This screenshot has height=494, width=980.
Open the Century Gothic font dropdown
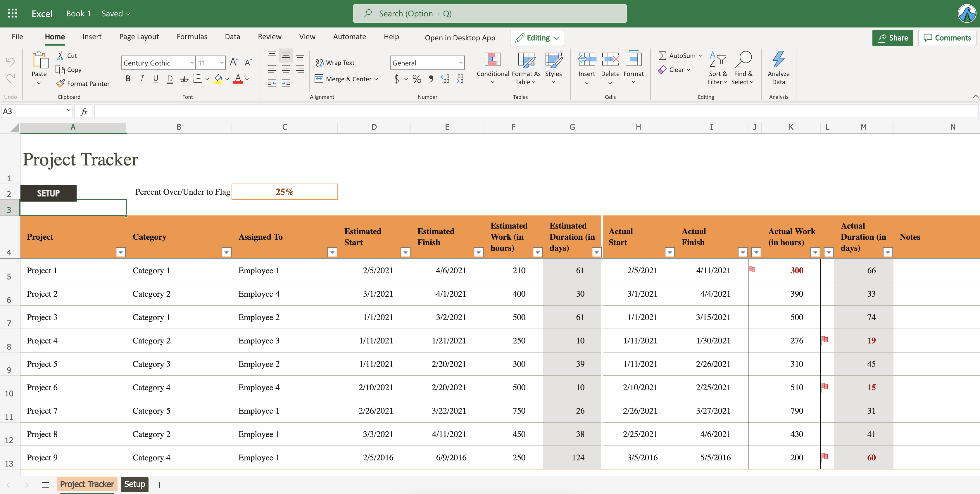click(191, 62)
